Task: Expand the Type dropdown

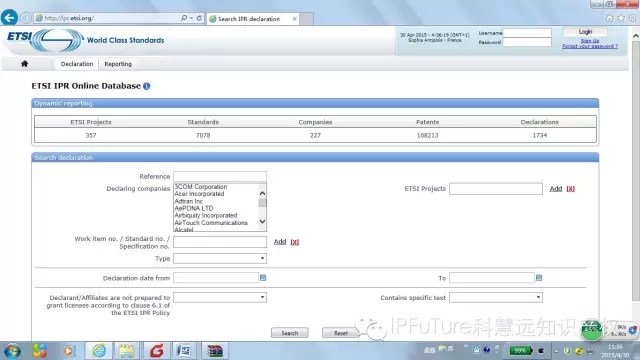Action: click(x=220, y=258)
